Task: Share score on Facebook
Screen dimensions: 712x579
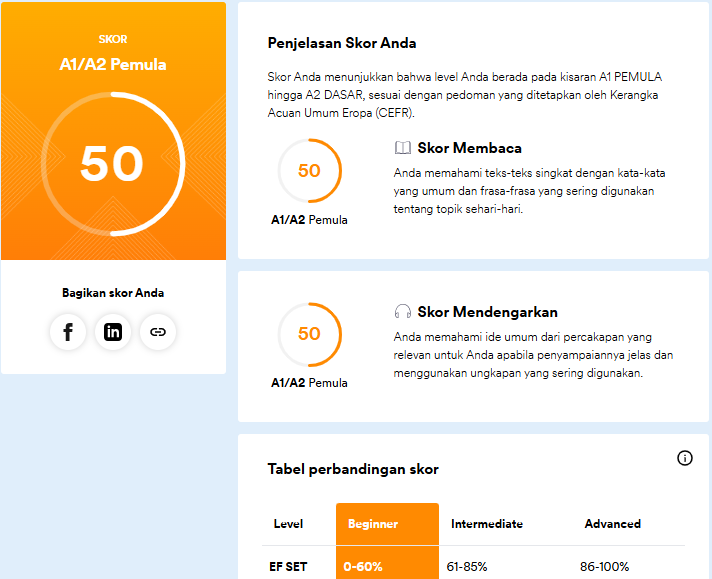Action: point(68,332)
